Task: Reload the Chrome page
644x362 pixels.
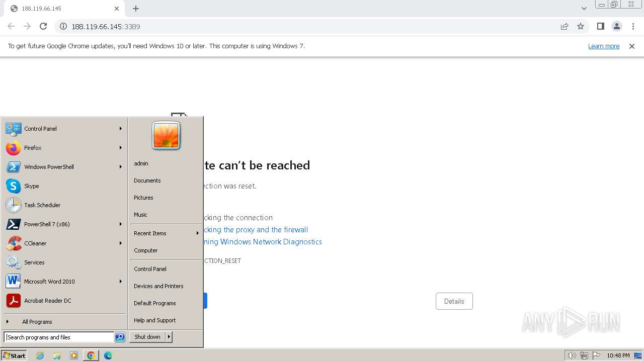Action: (x=43, y=26)
